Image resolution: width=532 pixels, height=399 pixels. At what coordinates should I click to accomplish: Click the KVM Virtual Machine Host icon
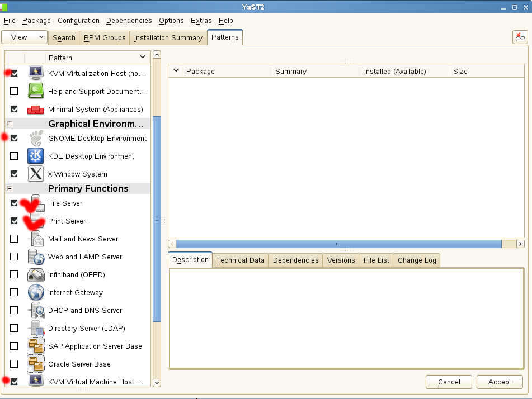[x=36, y=381]
